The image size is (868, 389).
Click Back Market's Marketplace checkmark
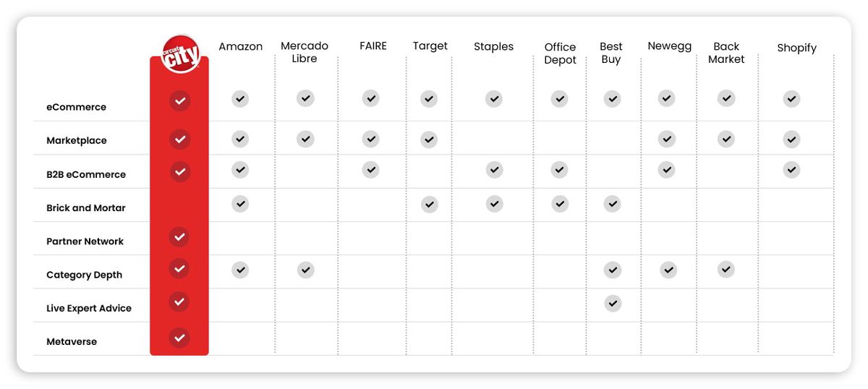pos(726,139)
